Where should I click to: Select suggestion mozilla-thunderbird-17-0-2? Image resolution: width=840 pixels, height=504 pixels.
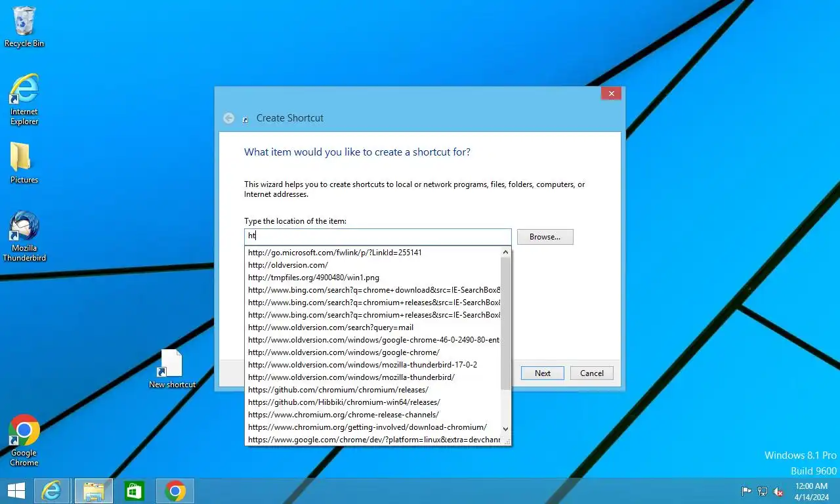pos(373,365)
